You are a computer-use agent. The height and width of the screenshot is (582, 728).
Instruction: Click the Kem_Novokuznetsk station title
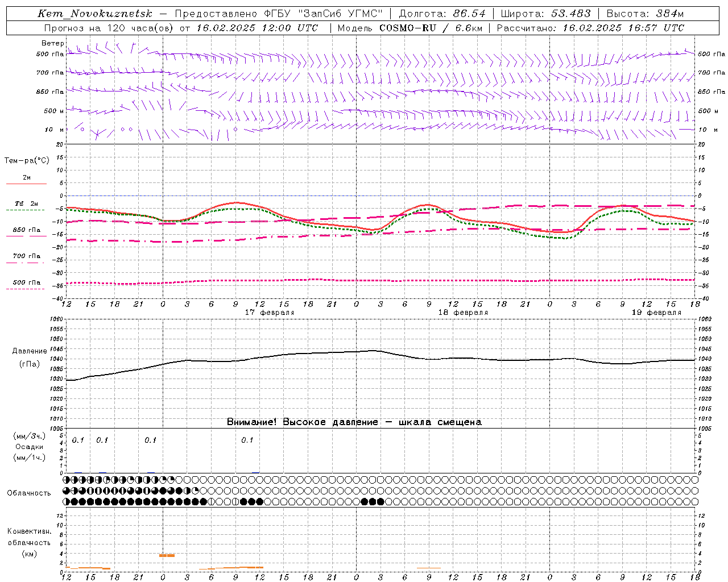95,14
